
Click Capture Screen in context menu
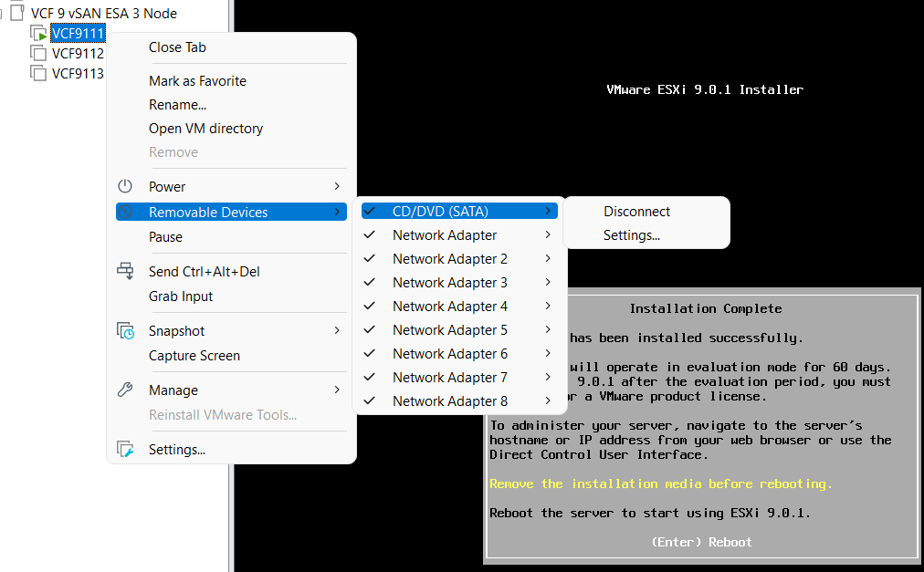click(194, 356)
